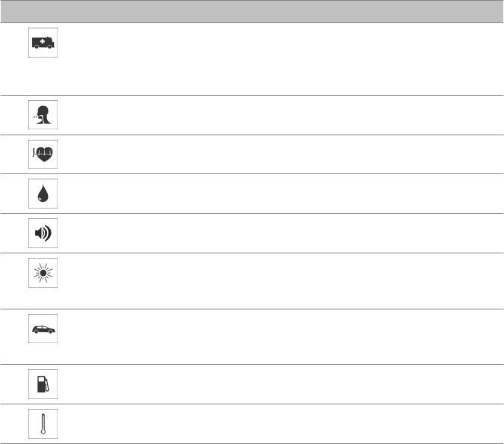Click the ambulance icon

43,43
